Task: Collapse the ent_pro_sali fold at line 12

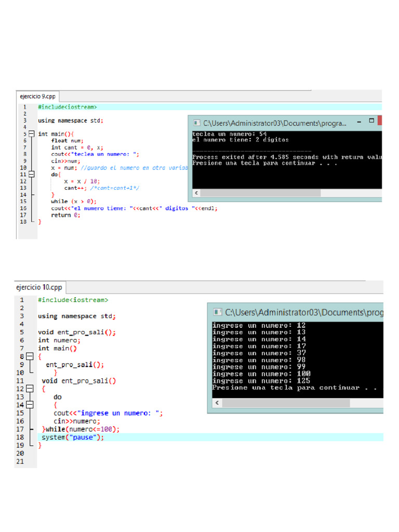Action: pos(29,389)
